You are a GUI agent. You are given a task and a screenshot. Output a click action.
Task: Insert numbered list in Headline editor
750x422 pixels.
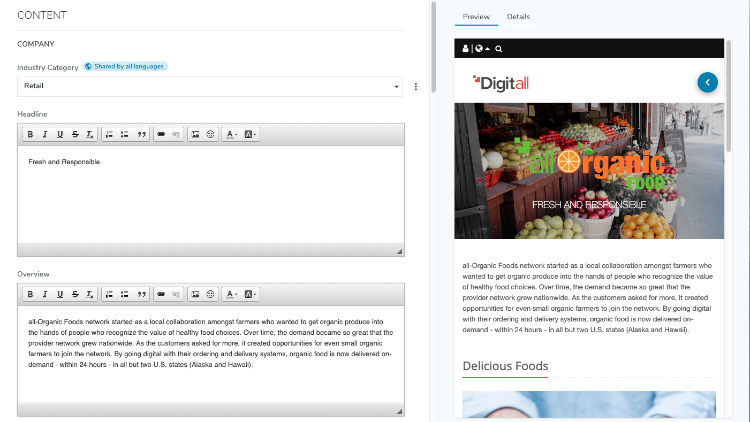(109, 134)
